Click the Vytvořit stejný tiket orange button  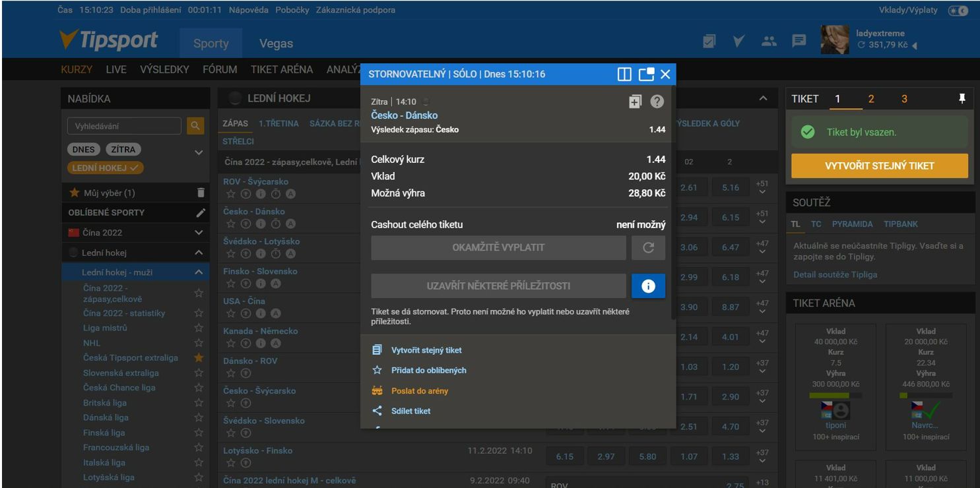coord(879,166)
